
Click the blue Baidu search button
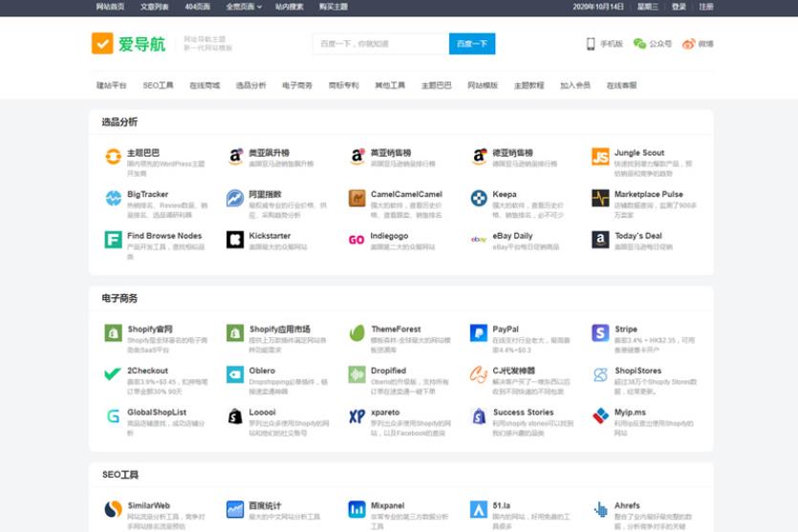pos(472,44)
